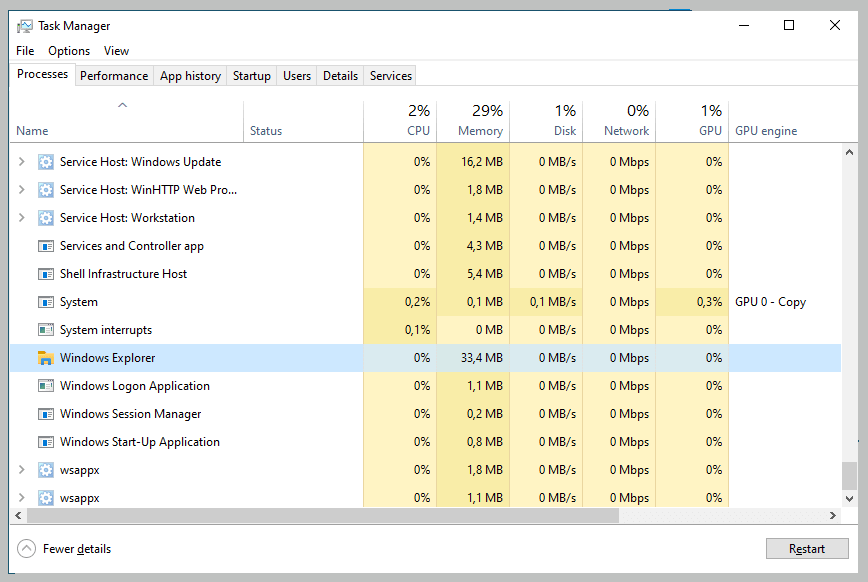Image resolution: width=868 pixels, height=582 pixels.
Task: Expand the Service Host: Workstation entry
Action: pos(20,217)
